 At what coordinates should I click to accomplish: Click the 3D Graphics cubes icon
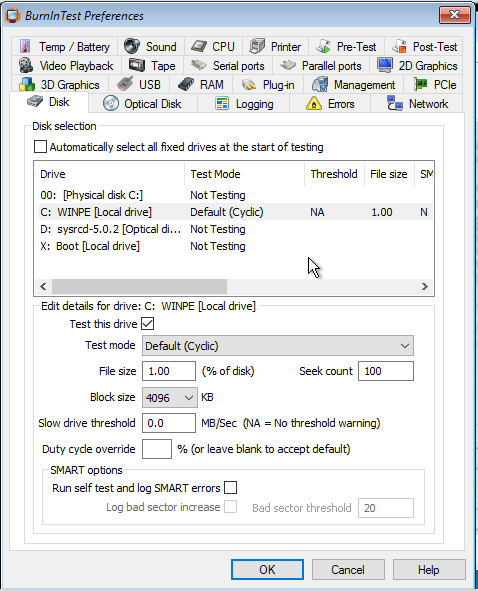coord(27,84)
